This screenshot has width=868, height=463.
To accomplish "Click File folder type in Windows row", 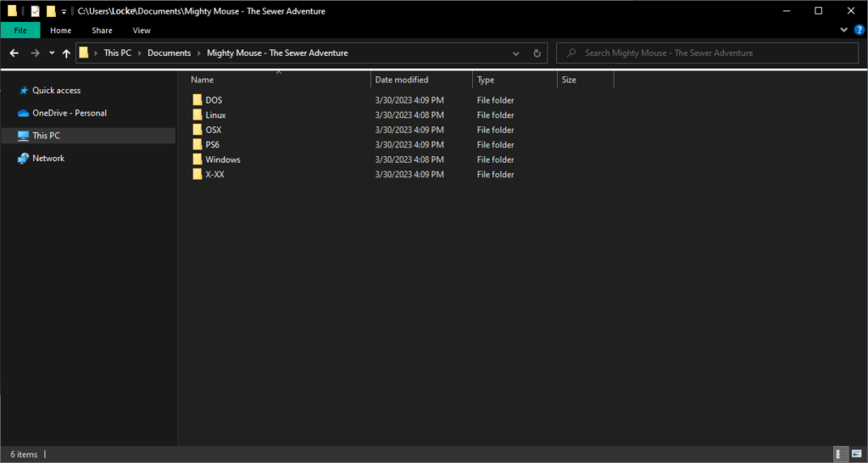I will 495,159.
